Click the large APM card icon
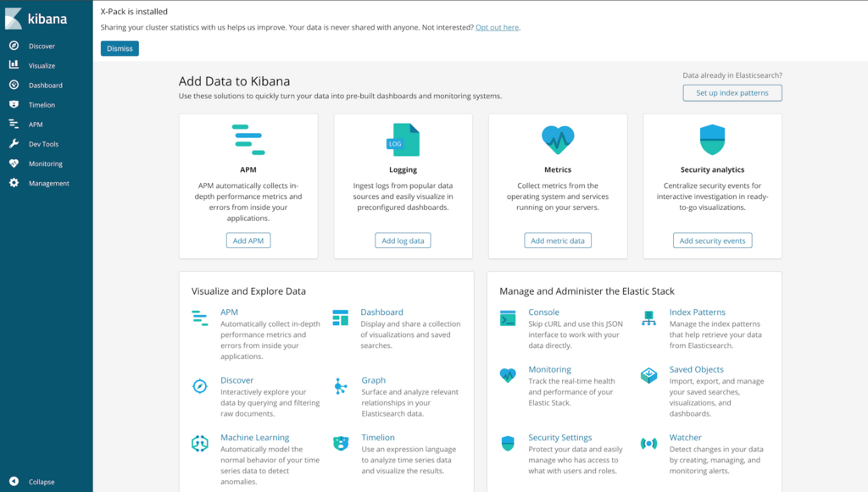The image size is (868, 492). point(248,140)
